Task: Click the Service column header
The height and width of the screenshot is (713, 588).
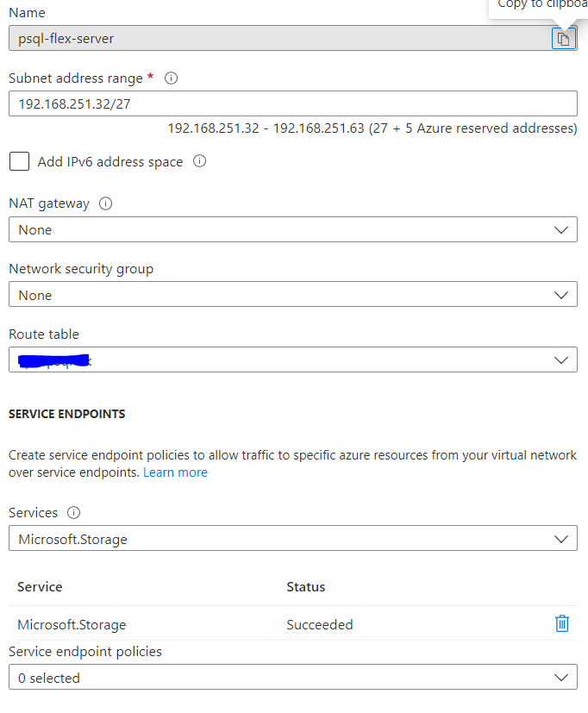Action: (38, 586)
